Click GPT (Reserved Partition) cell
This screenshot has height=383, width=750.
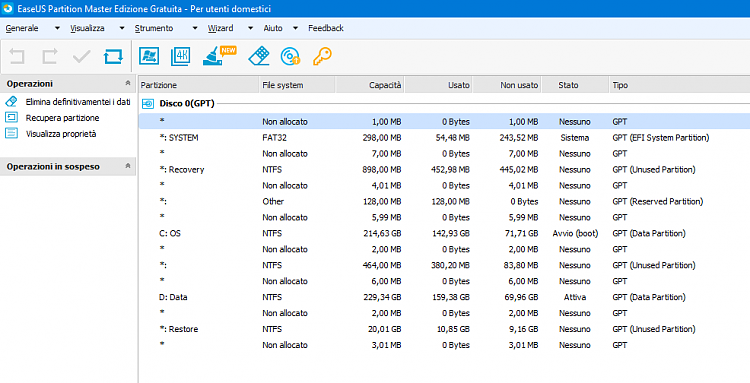click(x=658, y=201)
